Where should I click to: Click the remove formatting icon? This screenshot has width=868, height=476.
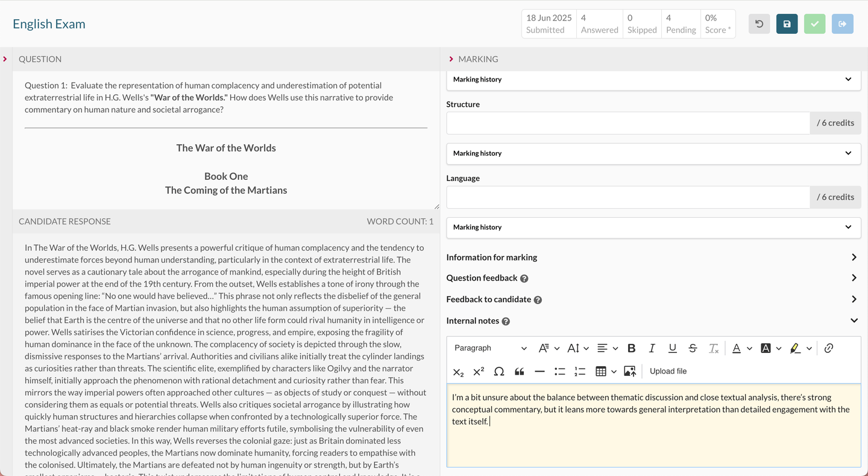coord(713,348)
